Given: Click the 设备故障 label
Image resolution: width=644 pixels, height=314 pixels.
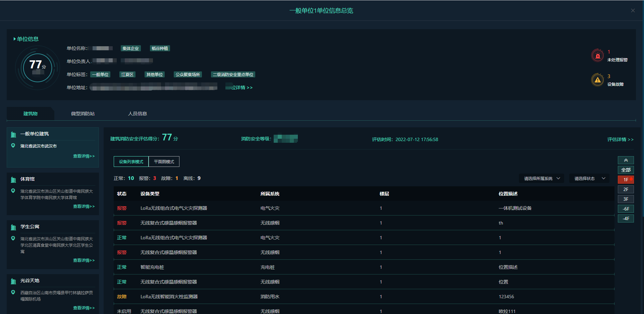Looking at the screenshot, I should tap(615, 84).
